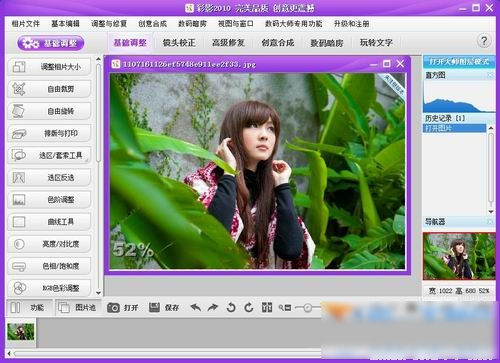Click the navigator preview thumbnail

[459, 256]
